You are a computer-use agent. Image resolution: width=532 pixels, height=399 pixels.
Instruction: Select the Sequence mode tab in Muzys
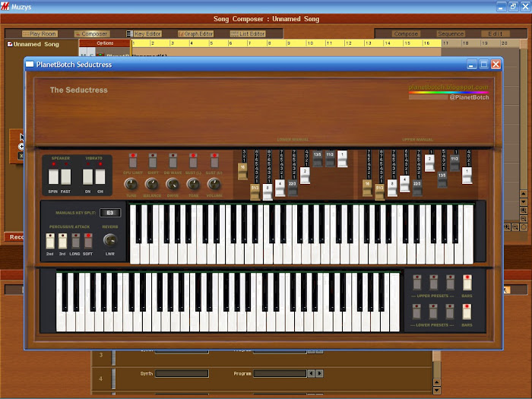pos(451,33)
